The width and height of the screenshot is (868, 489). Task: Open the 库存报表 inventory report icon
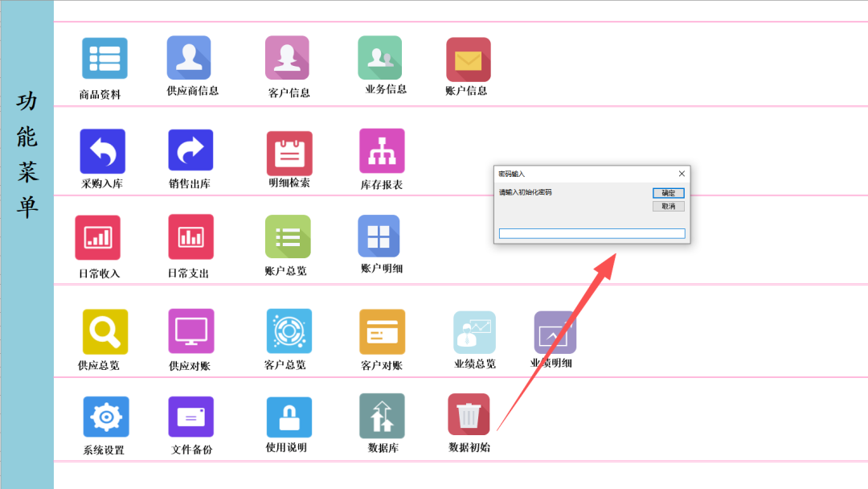(382, 151)
